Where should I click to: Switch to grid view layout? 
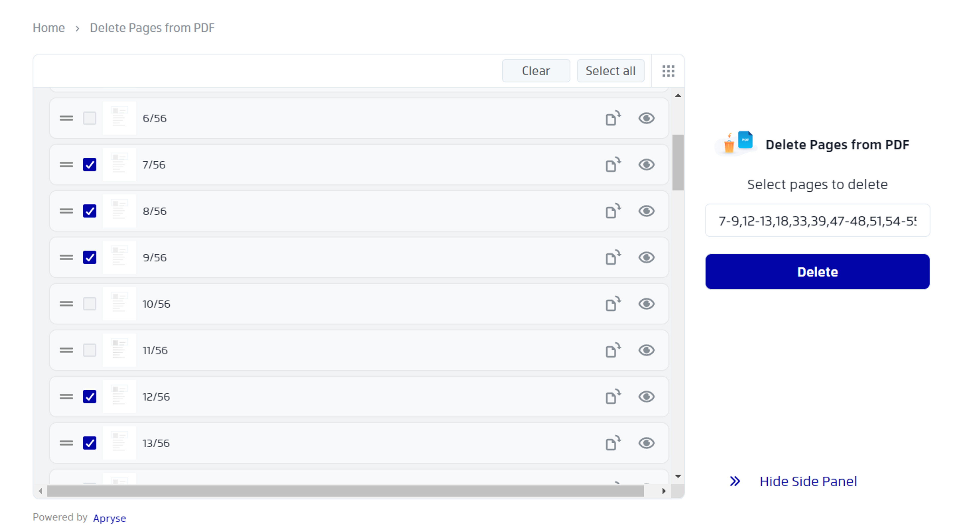668,71
